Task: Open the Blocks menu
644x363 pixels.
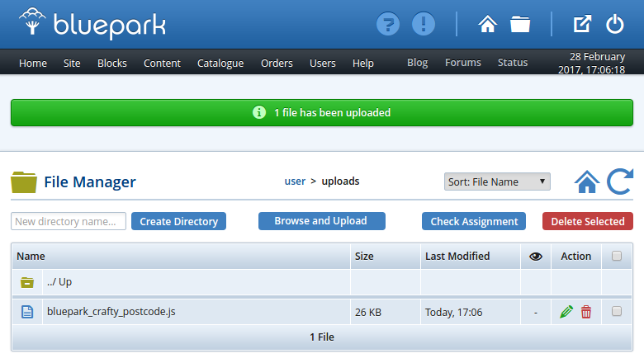Action: pos(112,64)
